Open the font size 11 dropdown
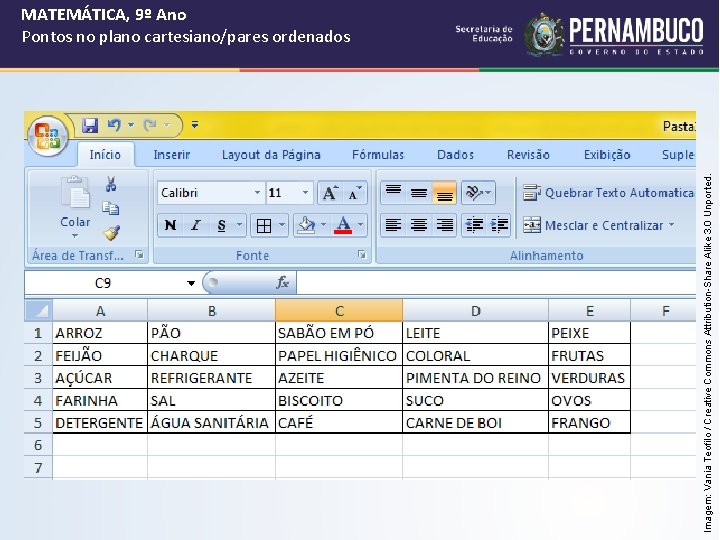720x540 pixels. click(305, 193)
